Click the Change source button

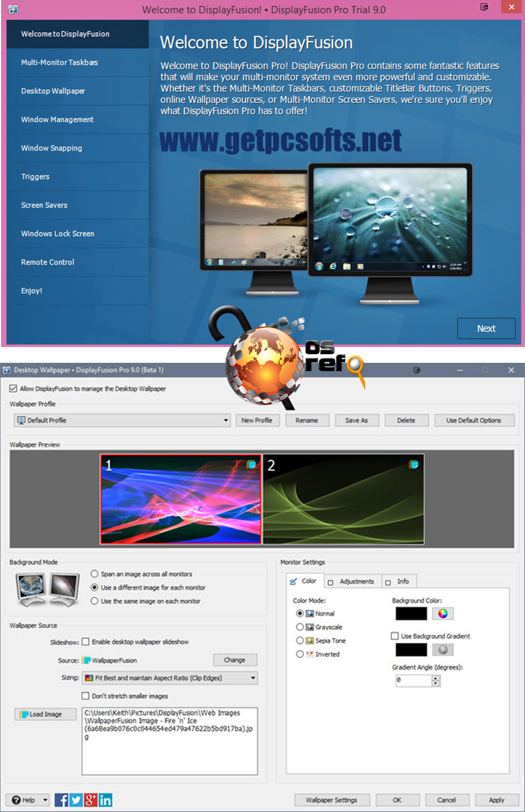[235, 660]
